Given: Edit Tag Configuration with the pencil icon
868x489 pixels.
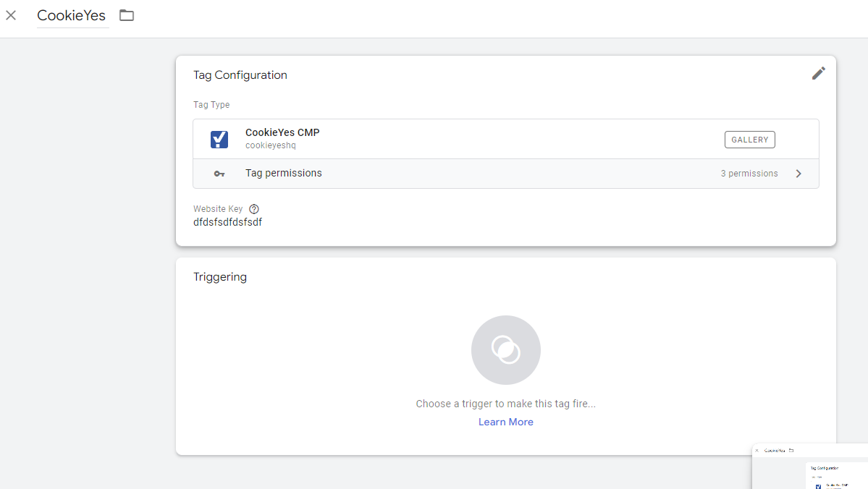Looking at the screenshot, I should (818, 74).
